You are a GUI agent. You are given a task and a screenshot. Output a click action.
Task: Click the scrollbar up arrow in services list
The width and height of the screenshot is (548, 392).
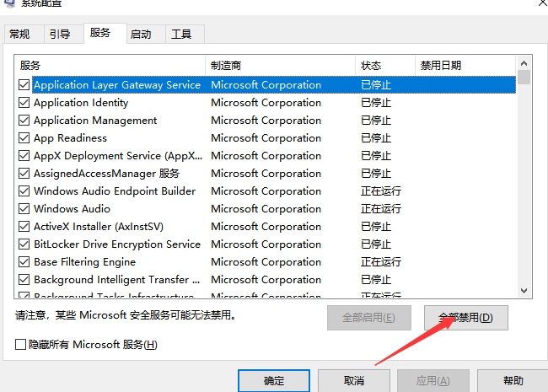[x=524, y=63]
